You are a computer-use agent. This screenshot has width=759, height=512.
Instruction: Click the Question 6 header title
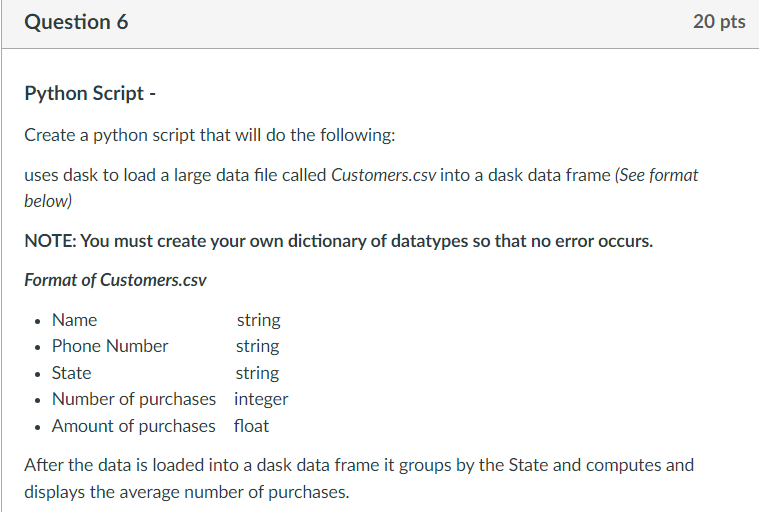click(x=76, y=22)
